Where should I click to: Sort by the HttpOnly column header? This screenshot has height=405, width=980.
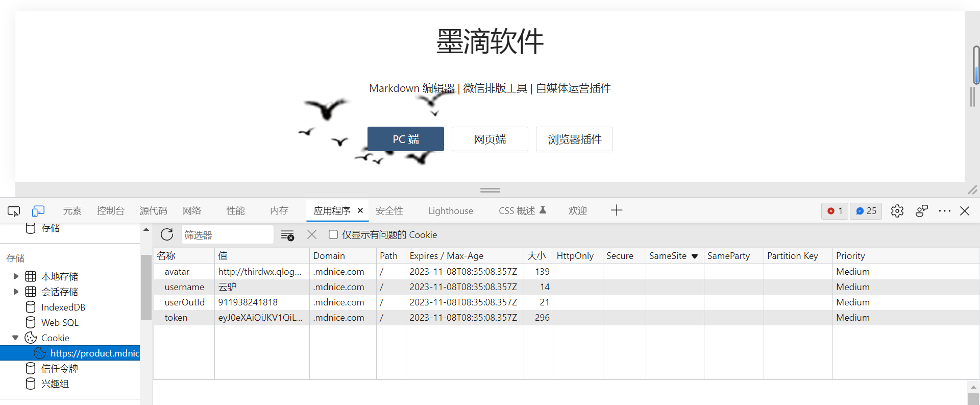578,256
